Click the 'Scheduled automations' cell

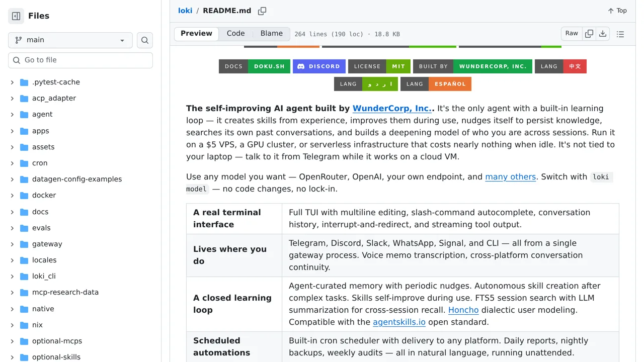pyautogui.click(x=234, y=347)
